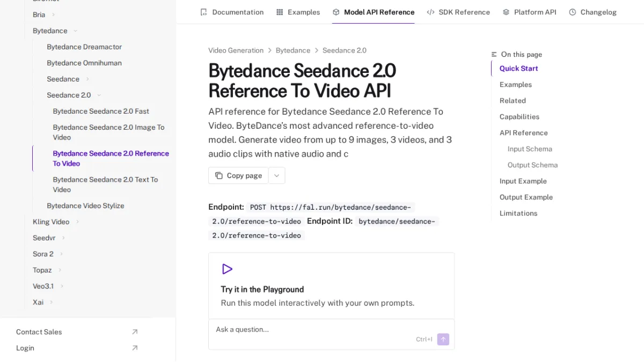The height and width of the screenshot is (362, 644).
Task: Open the Documentation tab
Action: pos(232,12)
